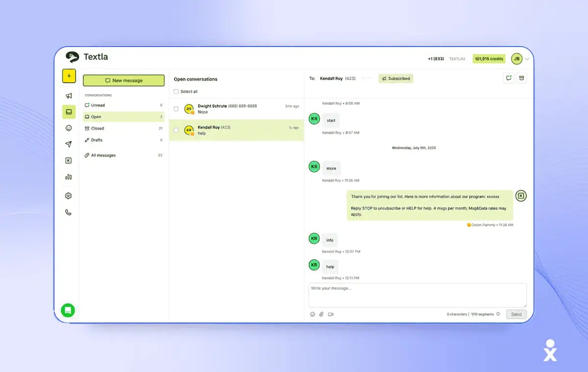This screenshot has height=372, width=588.
Task: Insert an emoji via the composer smiley icon
Action: (x=313, y=314)
